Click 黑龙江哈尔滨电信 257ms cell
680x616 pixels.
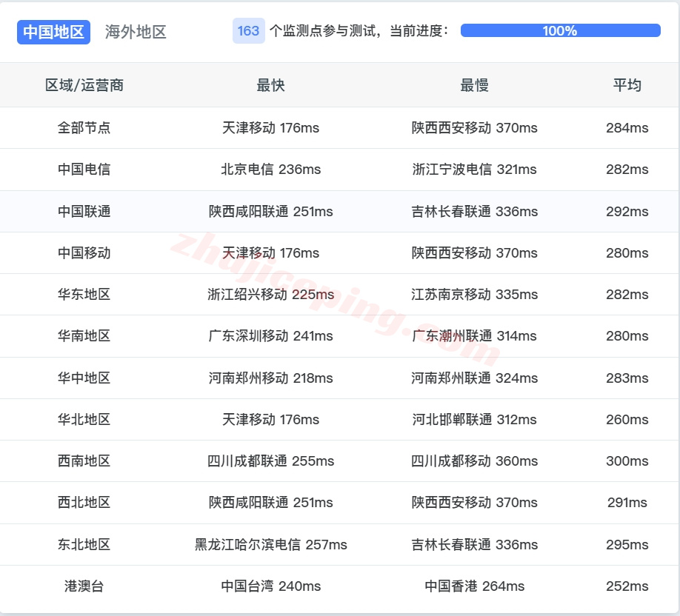pyautogui.click(x=270, y=545)
